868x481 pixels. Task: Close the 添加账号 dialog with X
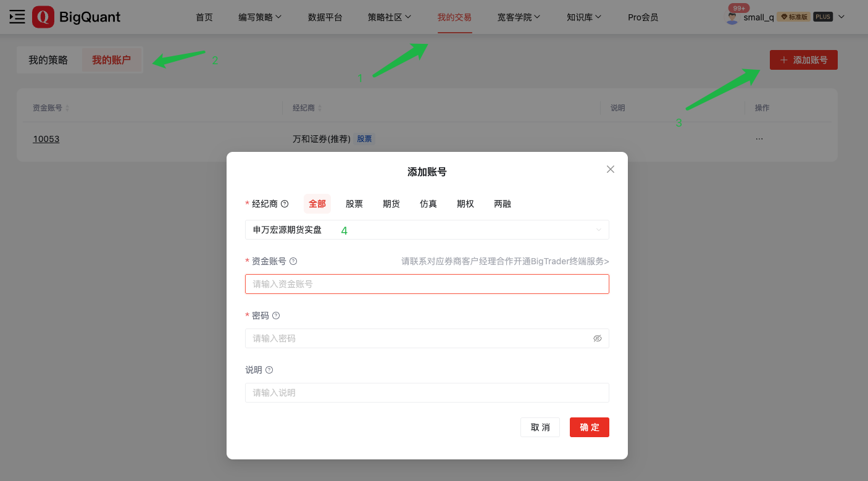tap(611, 169)
